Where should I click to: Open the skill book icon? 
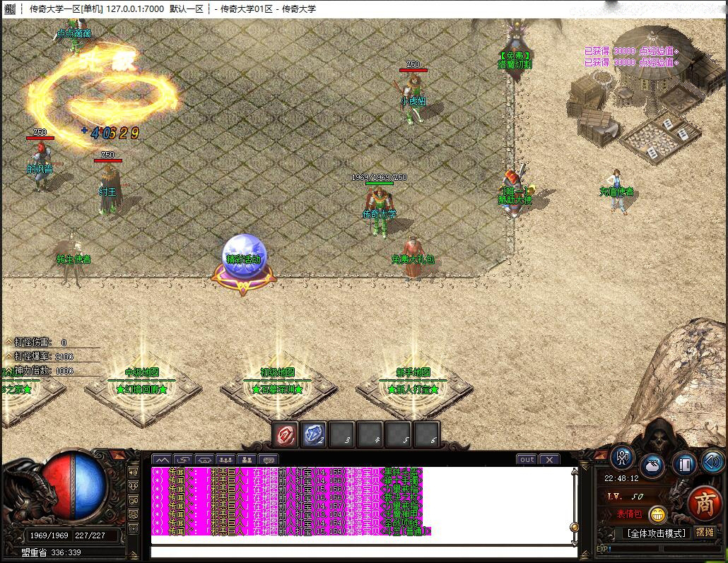(x=684, y=465)
